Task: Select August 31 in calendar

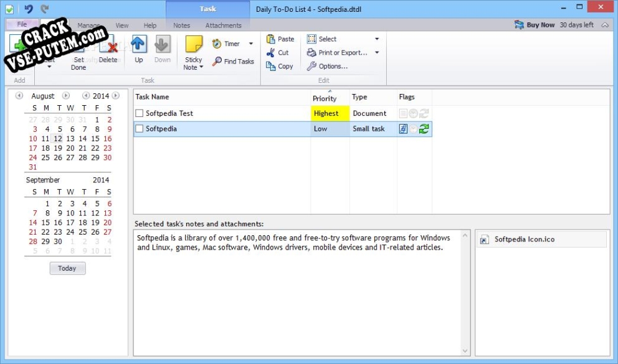Action: coord(33,167)
